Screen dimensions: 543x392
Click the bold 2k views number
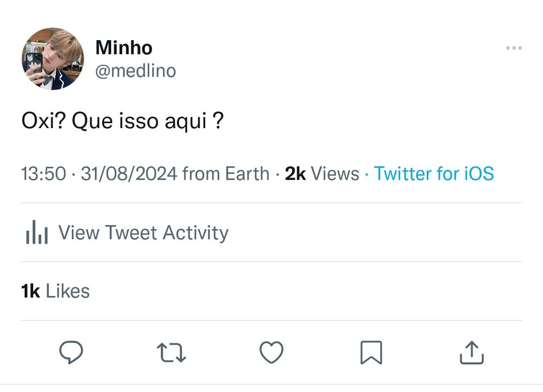coord(295,174)
